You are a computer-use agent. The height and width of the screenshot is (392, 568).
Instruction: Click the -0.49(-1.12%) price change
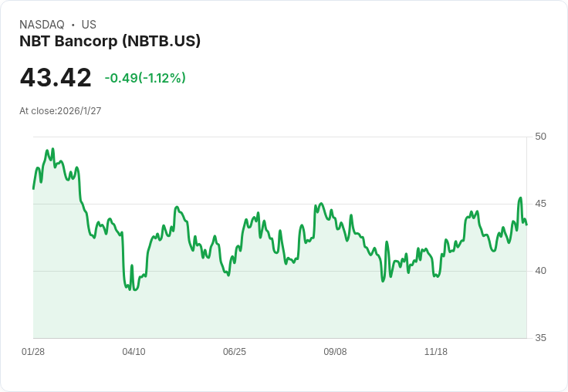pyautogui.click(x=145, y=78)
